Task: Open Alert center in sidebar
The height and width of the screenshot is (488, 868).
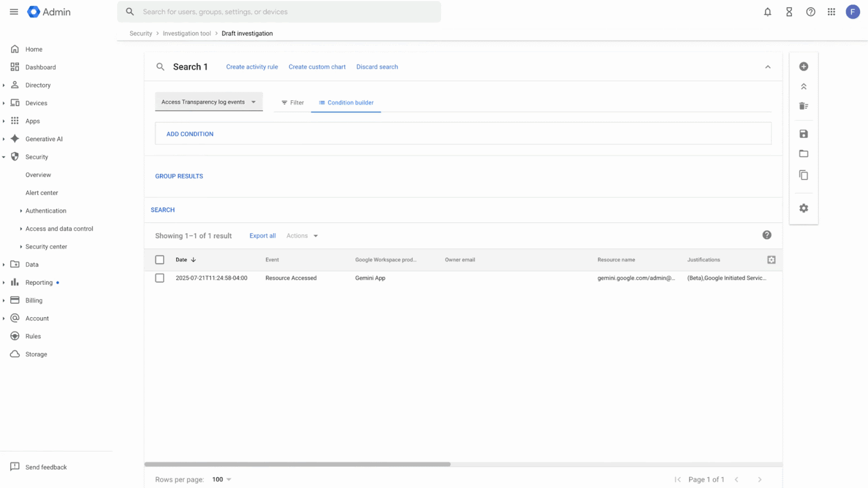Action: coord(42,193)
